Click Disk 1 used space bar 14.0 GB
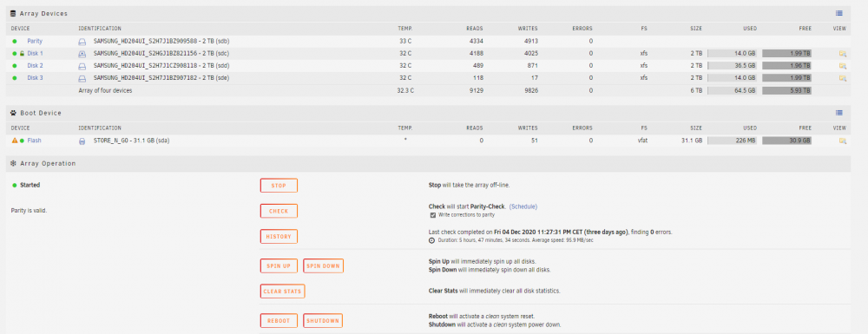This screenshot has height=334, width=868. [733, 54]
